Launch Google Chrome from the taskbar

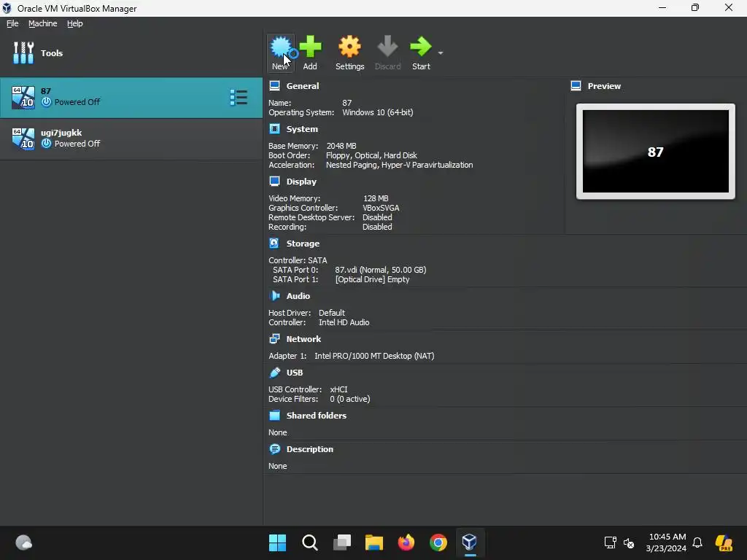click(438, 542)
